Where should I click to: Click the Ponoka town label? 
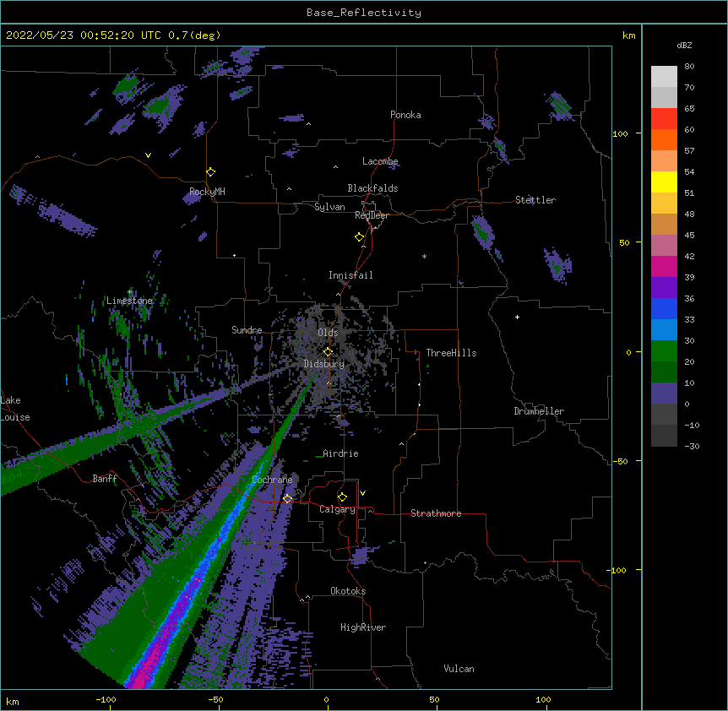pyautogui.click(x=405, y=115)
